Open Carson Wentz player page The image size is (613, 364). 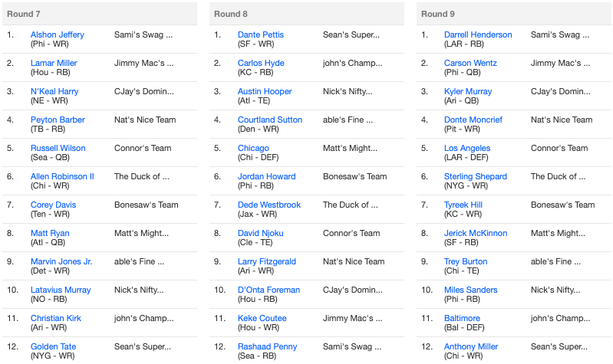coord(470,63)
